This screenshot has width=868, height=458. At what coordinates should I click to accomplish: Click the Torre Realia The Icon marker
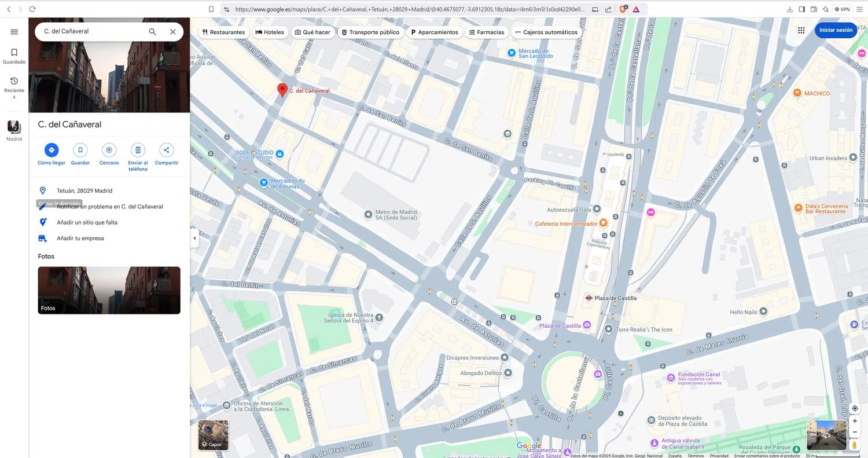tap(608, 329)
